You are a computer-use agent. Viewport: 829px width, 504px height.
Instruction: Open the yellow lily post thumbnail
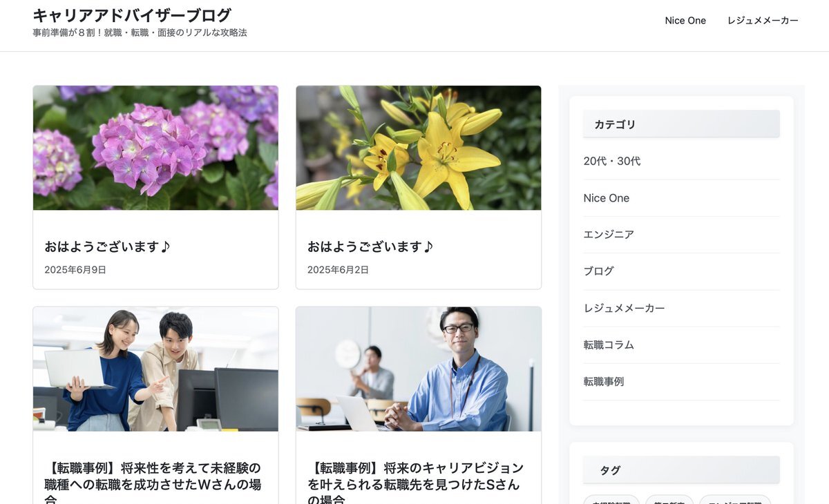tap(419, 148)
